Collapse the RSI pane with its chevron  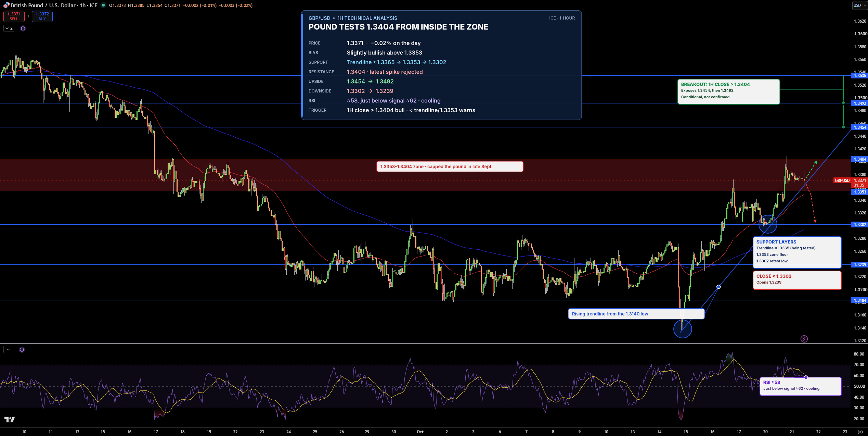click(x=8, y=350)
